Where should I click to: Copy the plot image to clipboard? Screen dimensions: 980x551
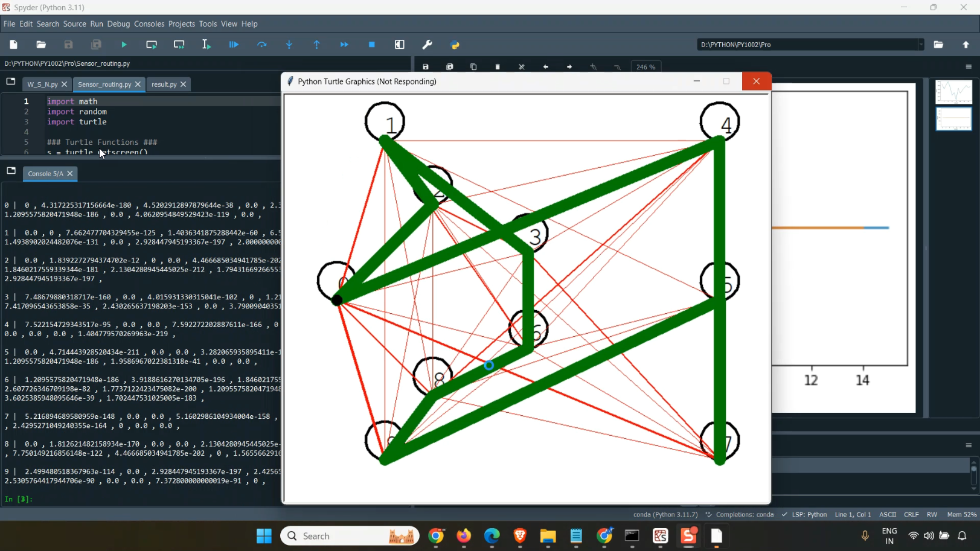pyautogui.click(x=473, y=66)
